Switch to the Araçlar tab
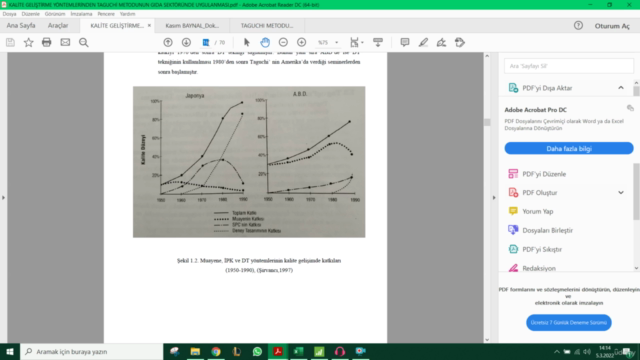This screenshot has width=640, height=360. (x=58, y=25)
